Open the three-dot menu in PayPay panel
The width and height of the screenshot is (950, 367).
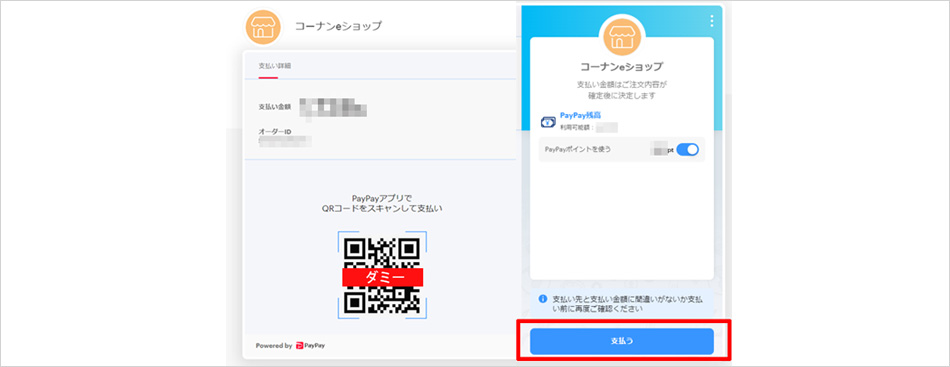point(711,21)
